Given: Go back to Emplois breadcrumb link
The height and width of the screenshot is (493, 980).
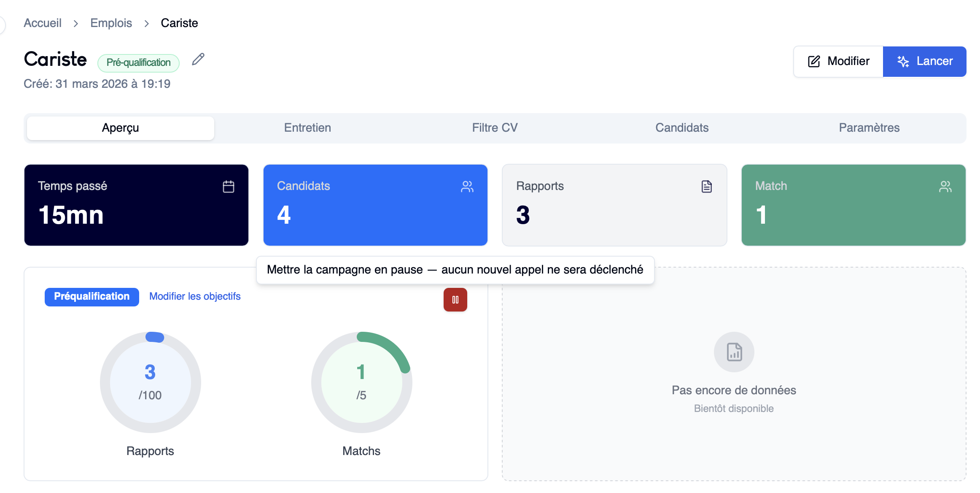Looking at the screenshot, I should [111, 23].
